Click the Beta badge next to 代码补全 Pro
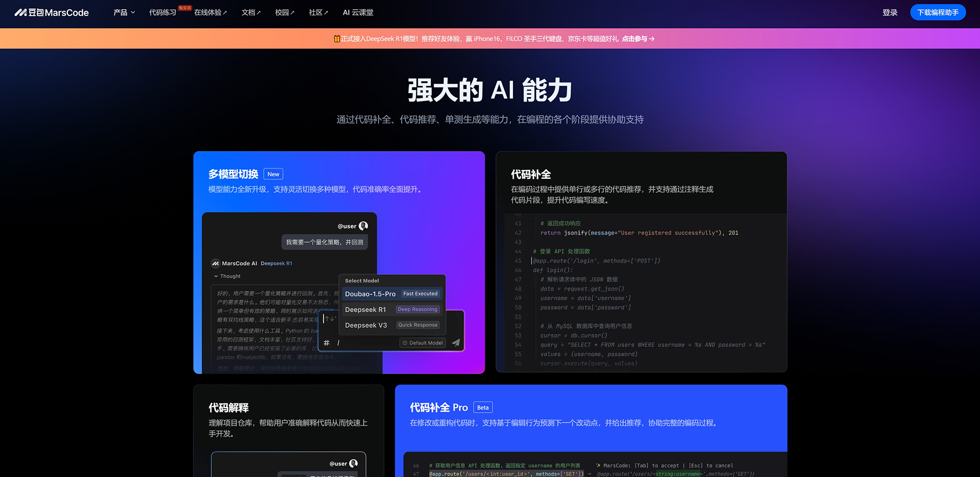The height and width of the screenshot is (477, 980). 483,408
